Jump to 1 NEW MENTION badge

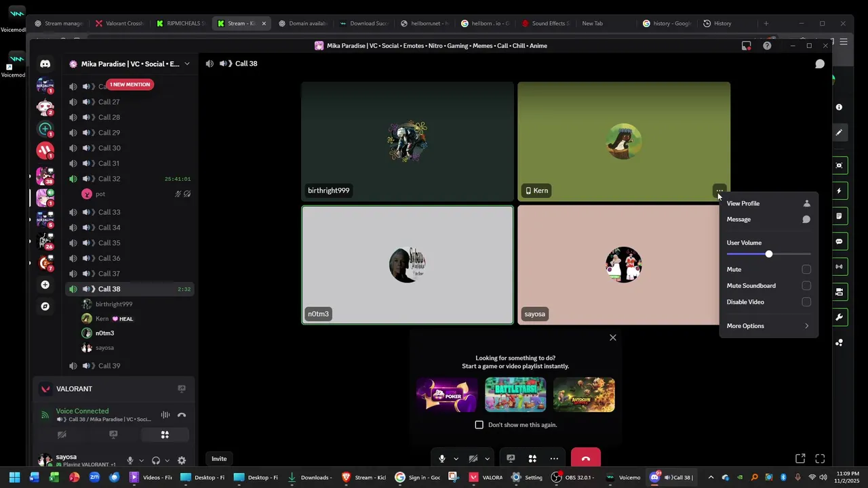tap(130, 85)
